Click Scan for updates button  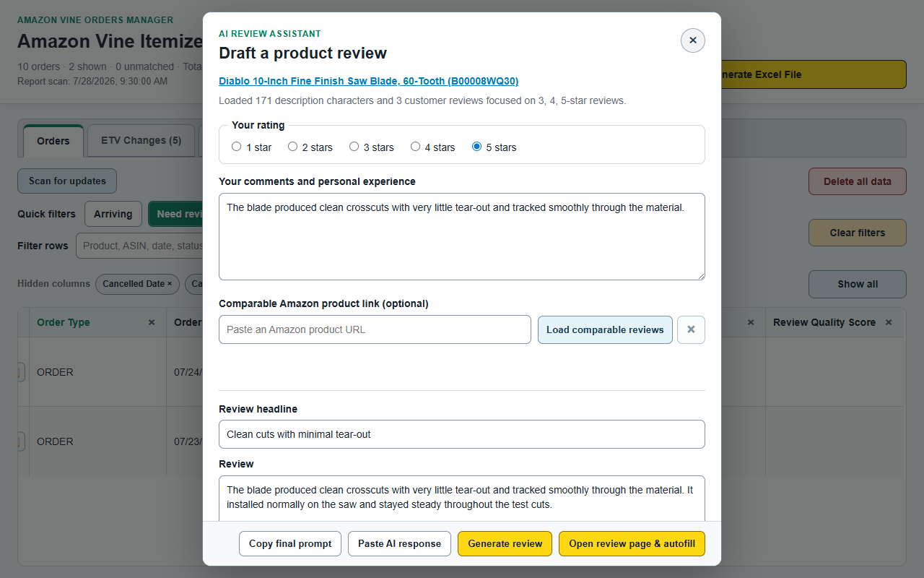pos(67,181)
